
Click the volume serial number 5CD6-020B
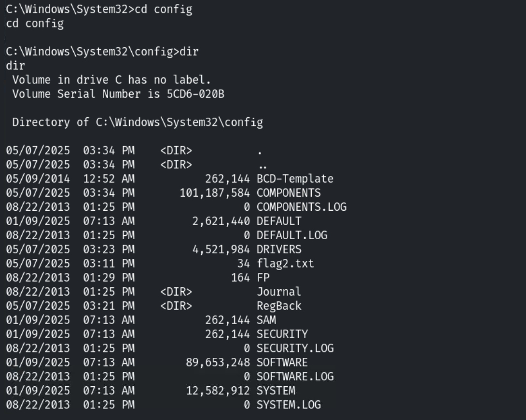(x=195, y=94)
